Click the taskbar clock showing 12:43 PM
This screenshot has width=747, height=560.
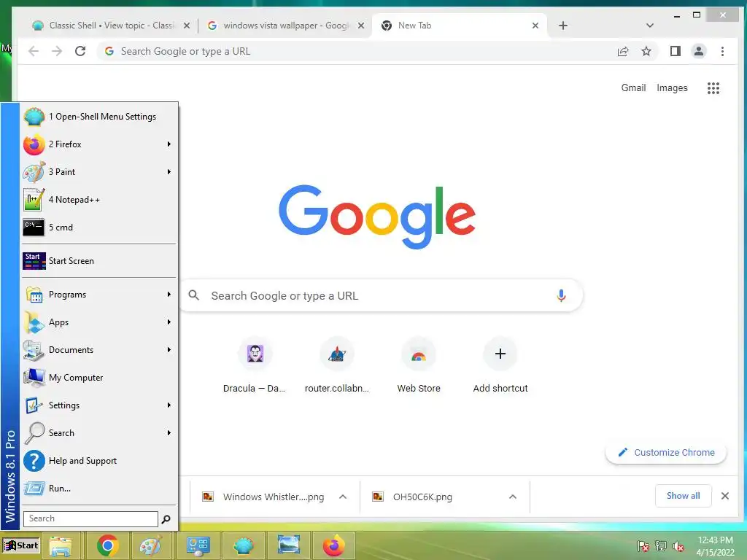pyautogui.click(x=716, y=546)
